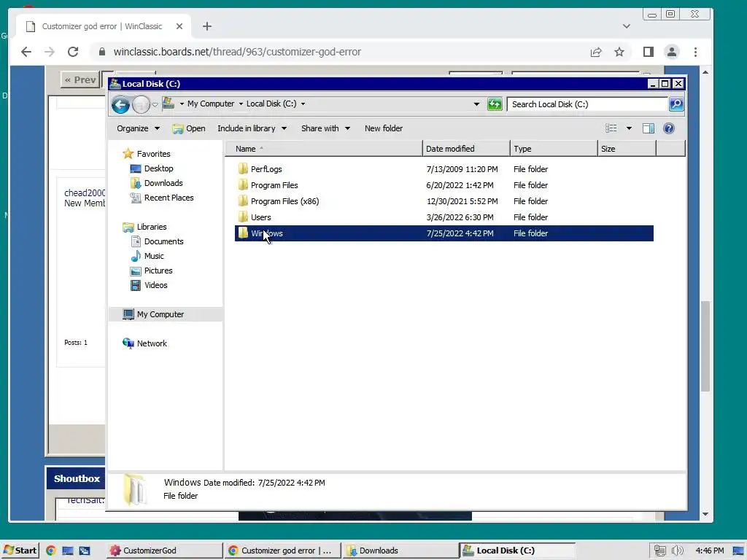747x560 pixels.
Task: Open Chrome profile icon
Action: 672,52
